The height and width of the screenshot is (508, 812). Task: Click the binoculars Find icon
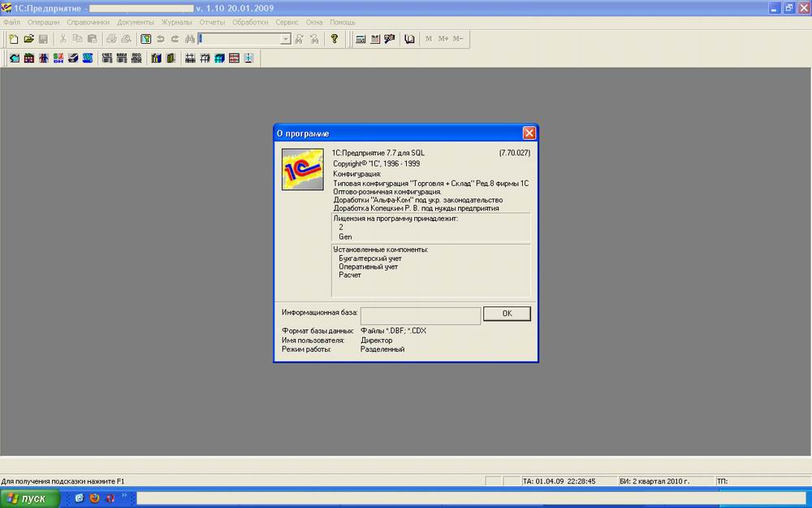[x=189, y=39]
